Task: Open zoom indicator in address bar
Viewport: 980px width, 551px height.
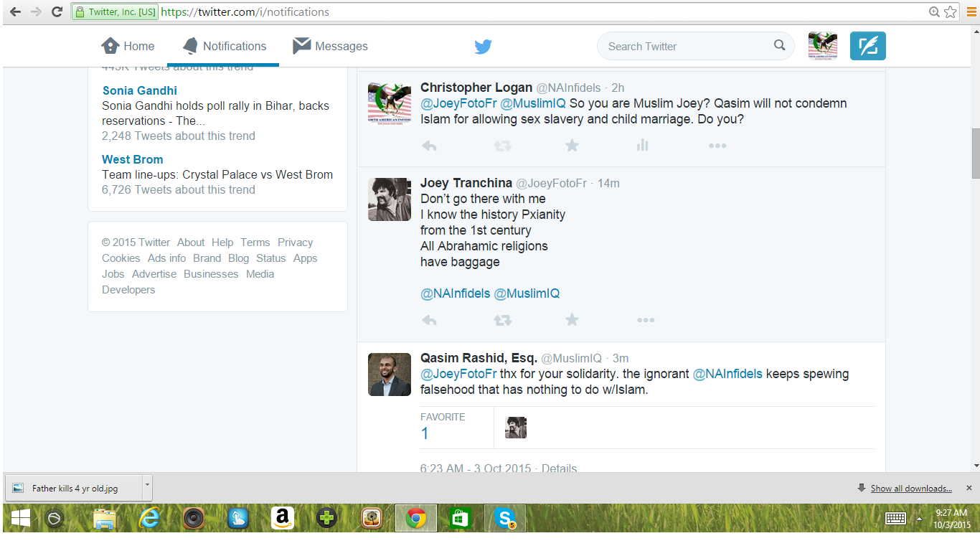Action: (x=934, y=12)
